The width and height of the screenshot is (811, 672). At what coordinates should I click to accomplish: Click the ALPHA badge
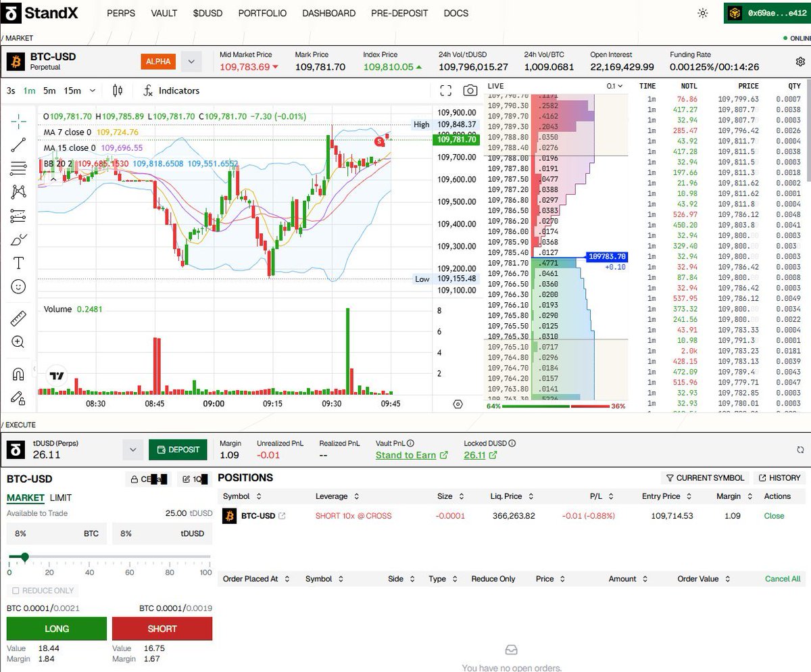click(x=158, y=62)
